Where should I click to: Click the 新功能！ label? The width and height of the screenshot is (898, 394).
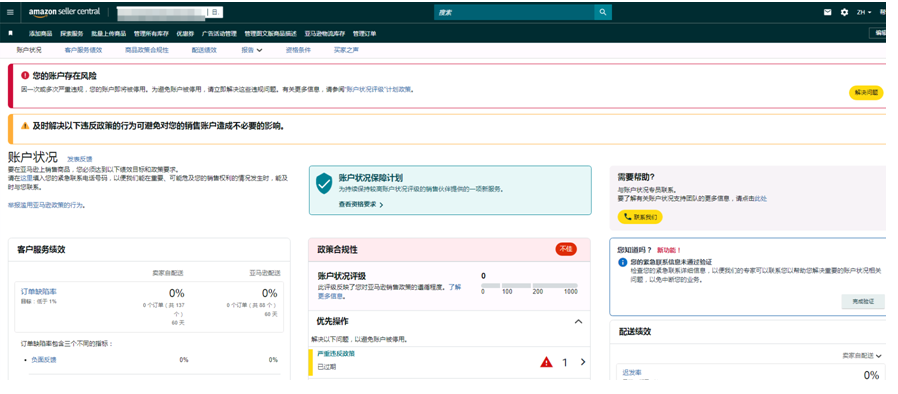669,250
